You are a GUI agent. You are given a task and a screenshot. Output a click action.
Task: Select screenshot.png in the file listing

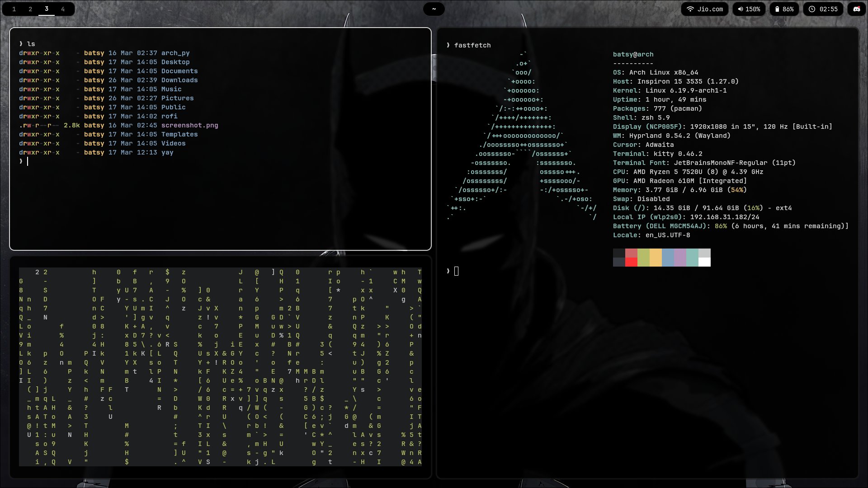click(x=190, y=125)
